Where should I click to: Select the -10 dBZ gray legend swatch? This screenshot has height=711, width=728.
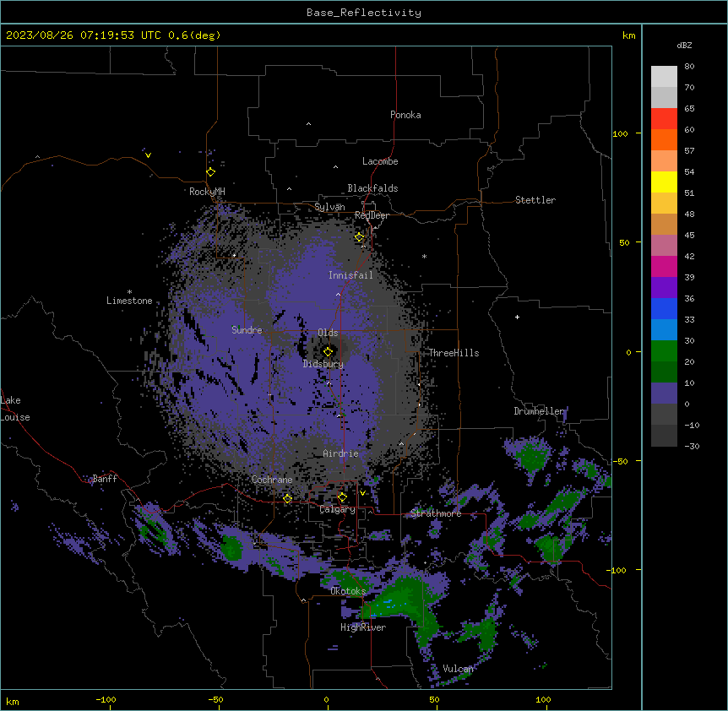pos(664,436)
